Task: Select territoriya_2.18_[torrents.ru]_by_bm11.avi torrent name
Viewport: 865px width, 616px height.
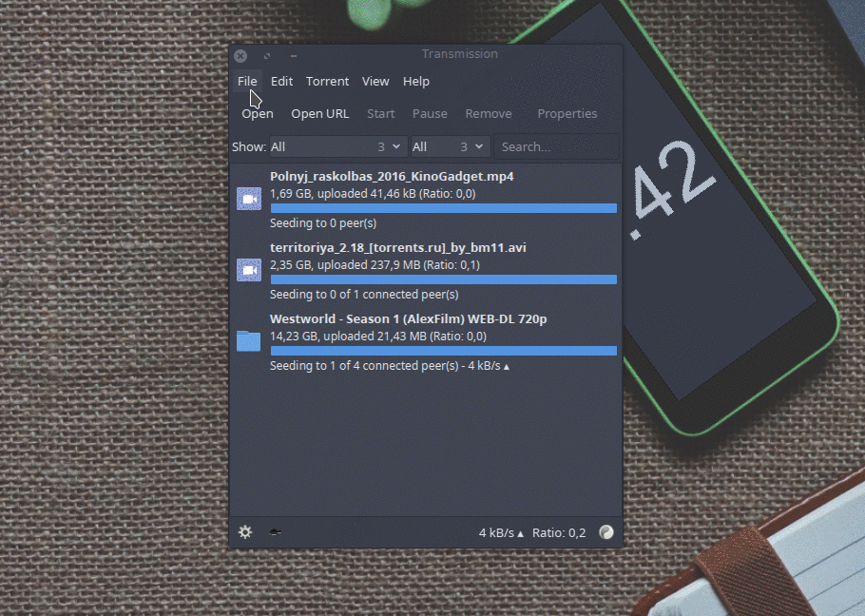Action: [x=397, y=247]
